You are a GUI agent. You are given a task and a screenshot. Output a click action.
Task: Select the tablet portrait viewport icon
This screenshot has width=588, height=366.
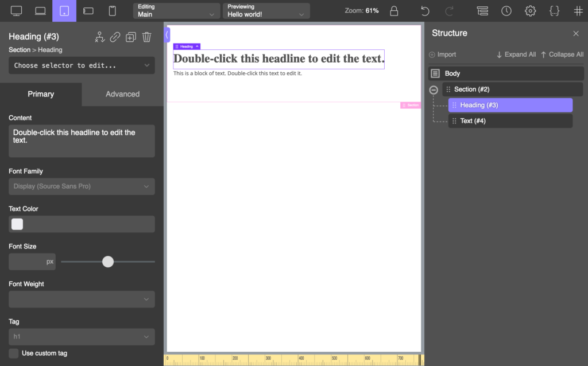pyautogui.click(x=64, y=11)
